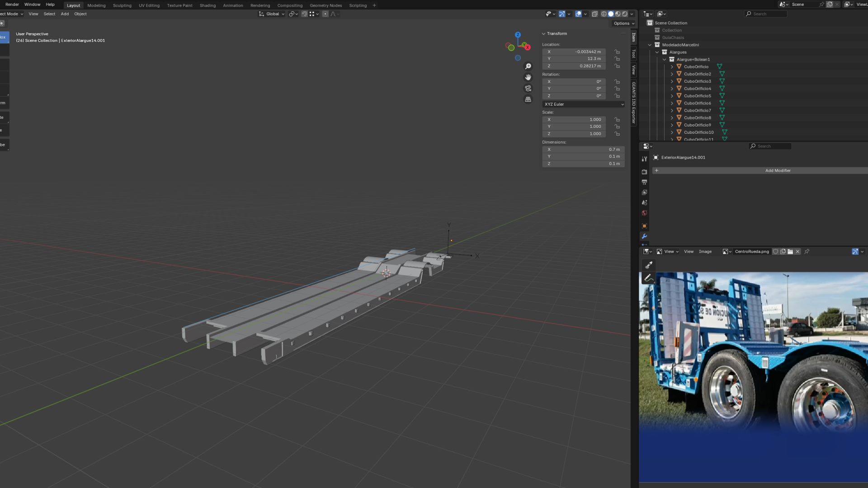Toggle viewport gizmos button
868x488 pixels.
point(561,14)
